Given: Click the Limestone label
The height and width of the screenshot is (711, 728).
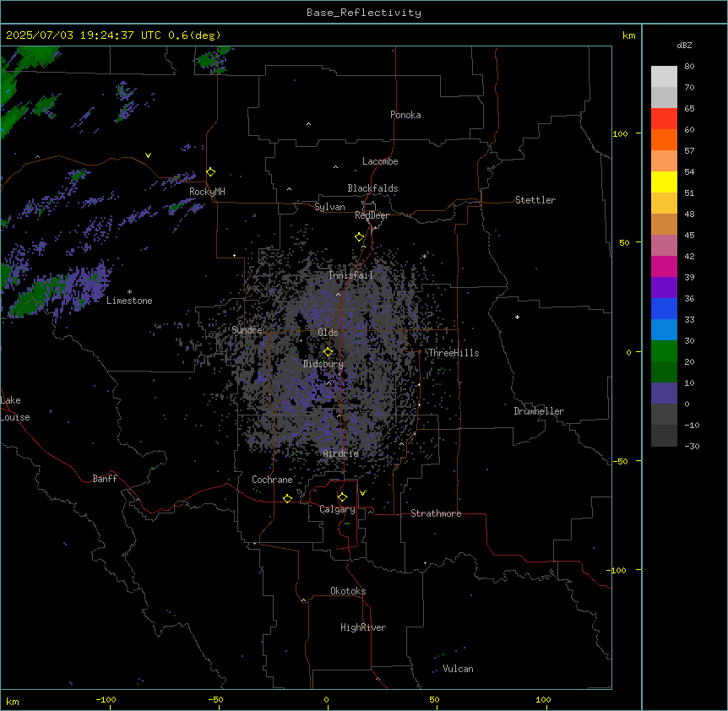Looking at the screenshot, I should (x=129, y=301).
